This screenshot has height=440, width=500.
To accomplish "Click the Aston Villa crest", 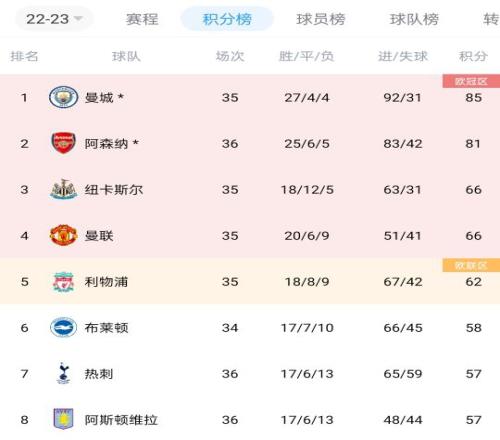I will click(x=63, y=419).
